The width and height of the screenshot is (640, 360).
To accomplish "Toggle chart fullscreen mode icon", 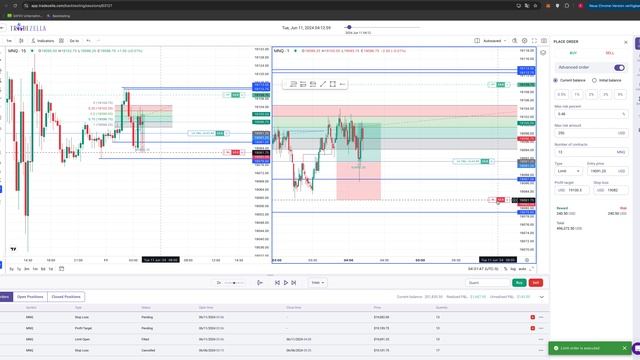I will pyautogui.click(x=534, y=41).
